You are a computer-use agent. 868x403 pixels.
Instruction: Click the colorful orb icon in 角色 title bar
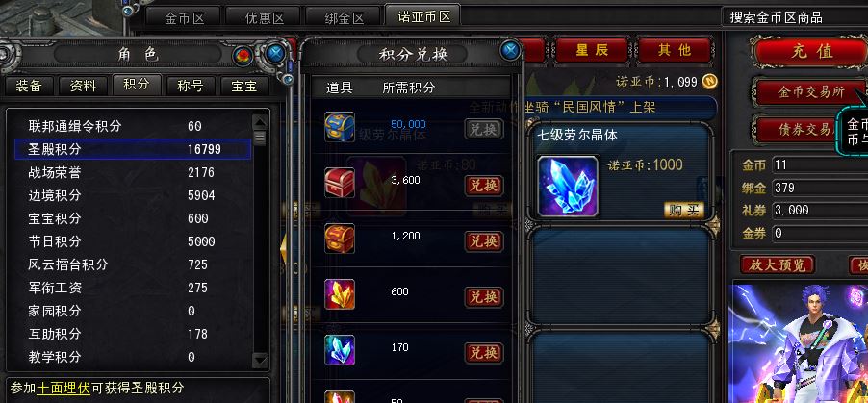pos(243,55)
